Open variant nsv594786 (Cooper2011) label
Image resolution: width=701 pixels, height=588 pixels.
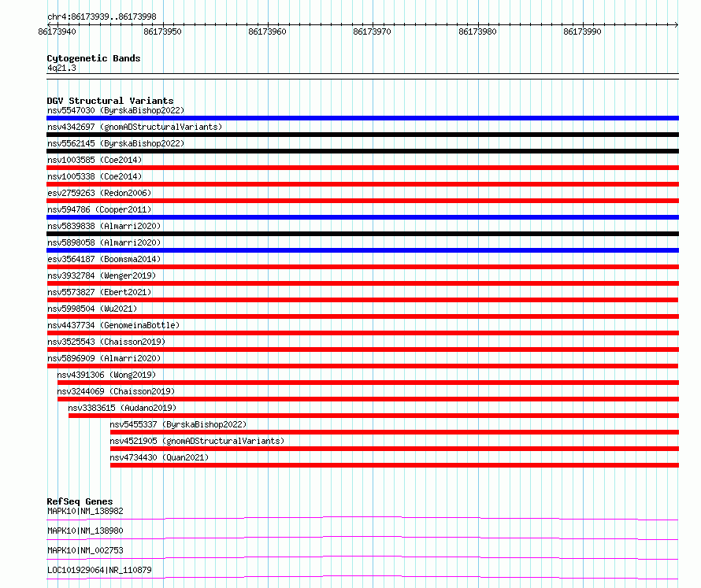[x=99, y=209]
